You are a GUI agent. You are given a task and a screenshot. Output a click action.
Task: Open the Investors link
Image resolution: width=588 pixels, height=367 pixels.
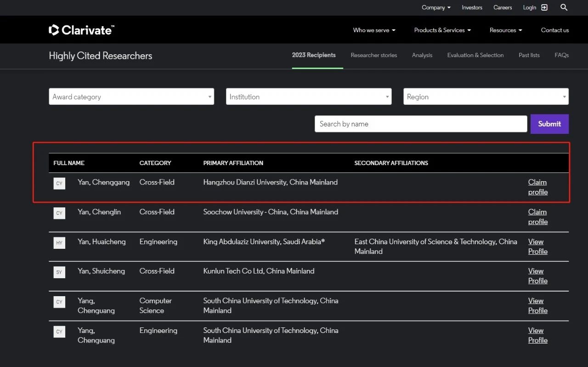(x=472, y=7)
